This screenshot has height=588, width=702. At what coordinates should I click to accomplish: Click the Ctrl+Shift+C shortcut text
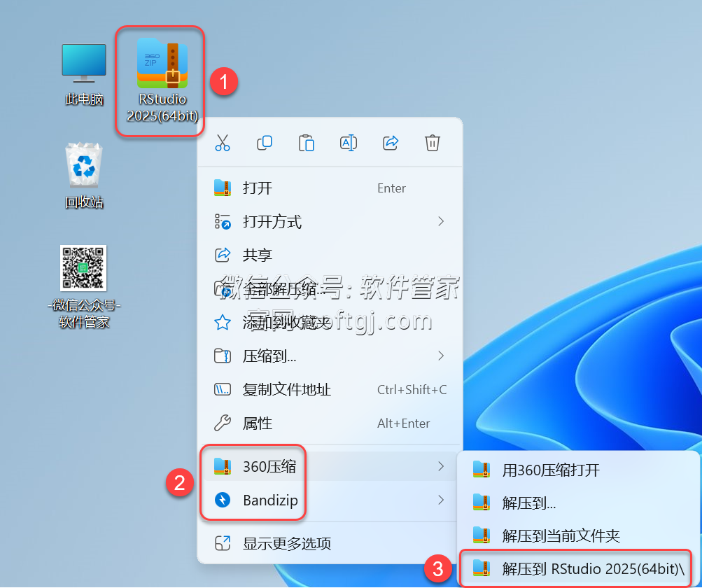412,390
